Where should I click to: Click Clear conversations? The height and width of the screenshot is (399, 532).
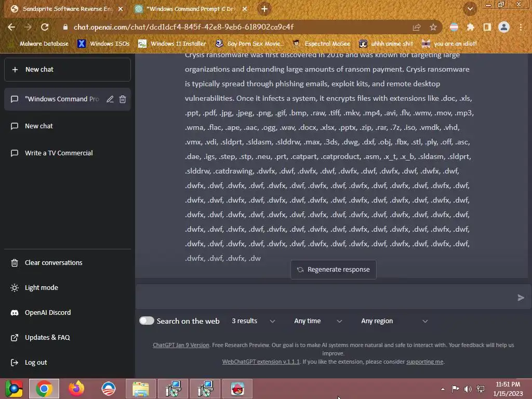67,262
